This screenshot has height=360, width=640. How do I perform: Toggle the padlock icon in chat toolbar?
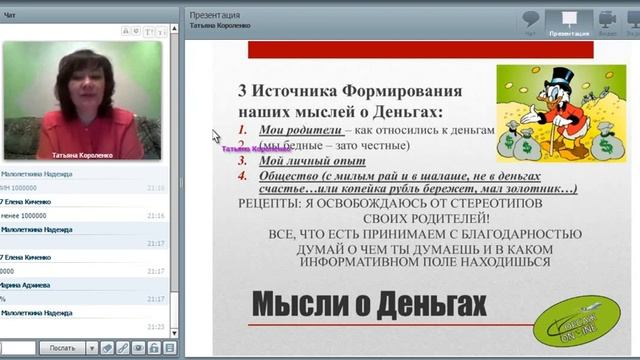coord(154,348)
